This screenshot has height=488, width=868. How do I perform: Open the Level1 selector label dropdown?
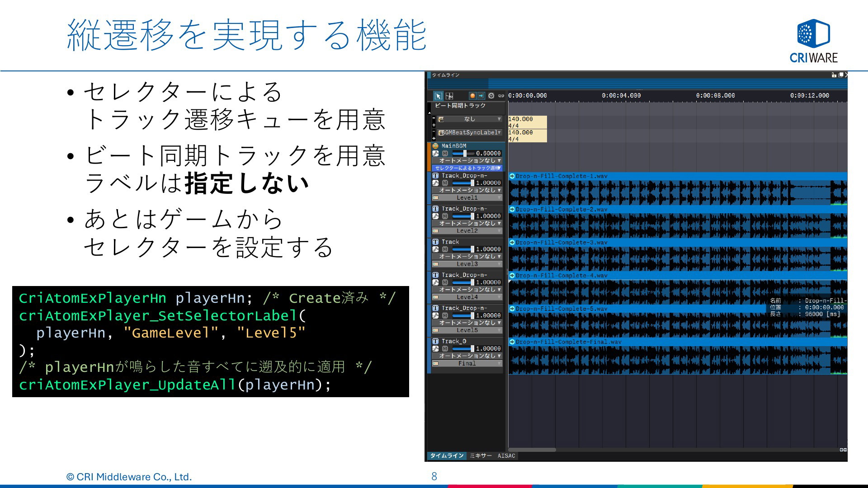[467, 198]
